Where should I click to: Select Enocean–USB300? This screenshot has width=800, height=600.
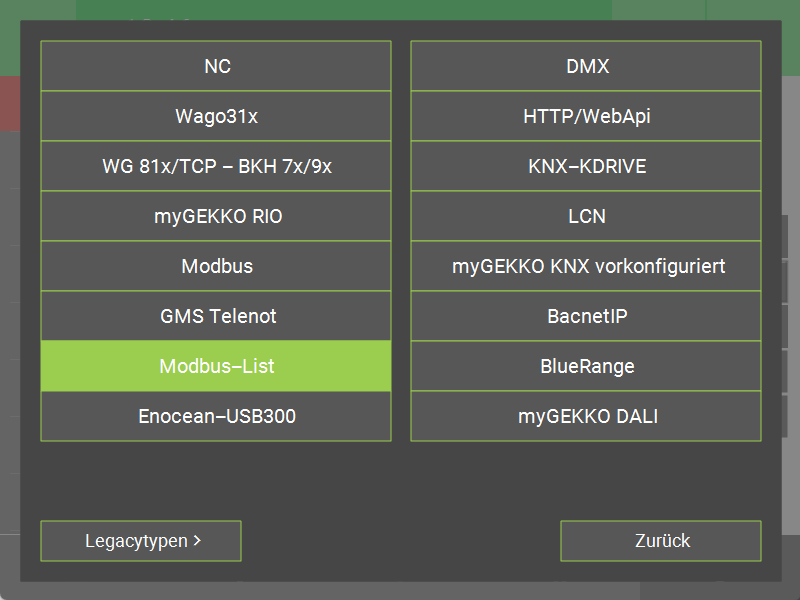(216, 416)
